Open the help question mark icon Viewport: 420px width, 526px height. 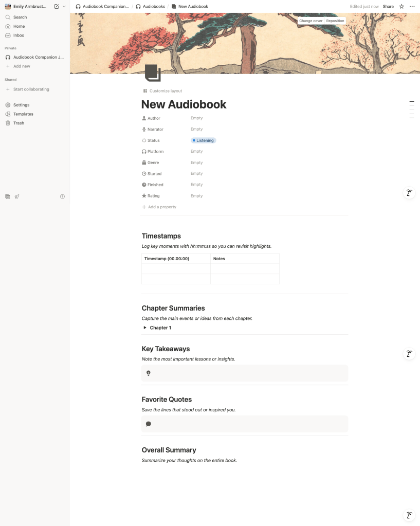pyautogui.click(x=62, y=196)
